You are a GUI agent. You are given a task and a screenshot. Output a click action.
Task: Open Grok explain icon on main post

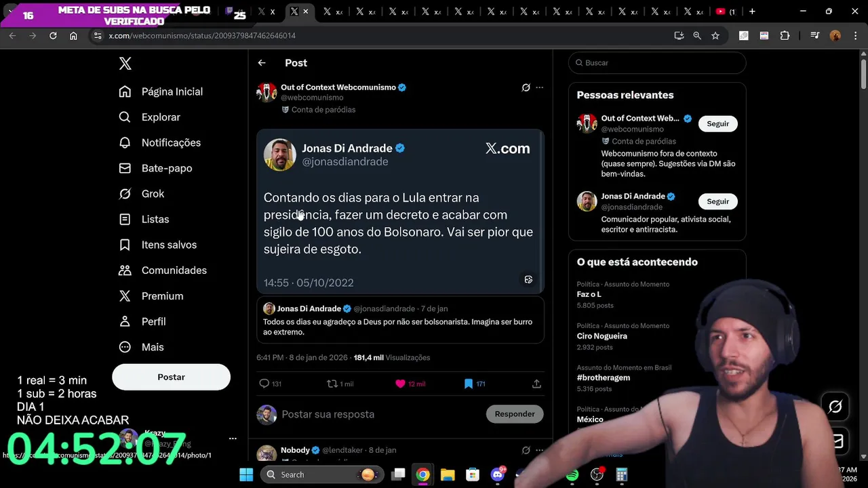526,87
